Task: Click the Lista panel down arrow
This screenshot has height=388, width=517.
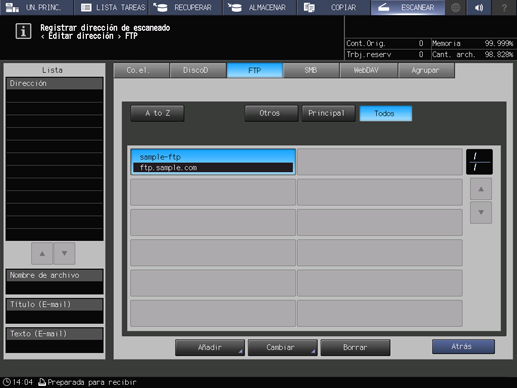Action: pyautogui.click(x=64, y=254)
